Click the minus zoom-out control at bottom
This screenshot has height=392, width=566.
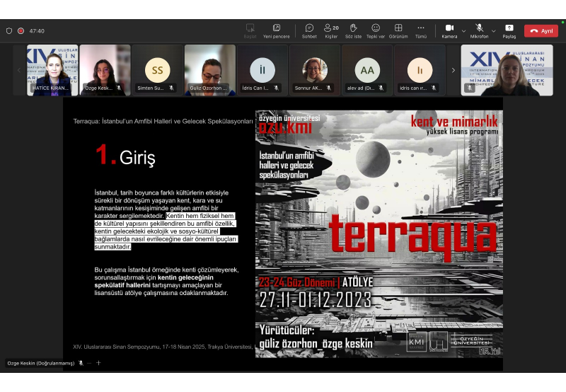[x=89, y=363]
